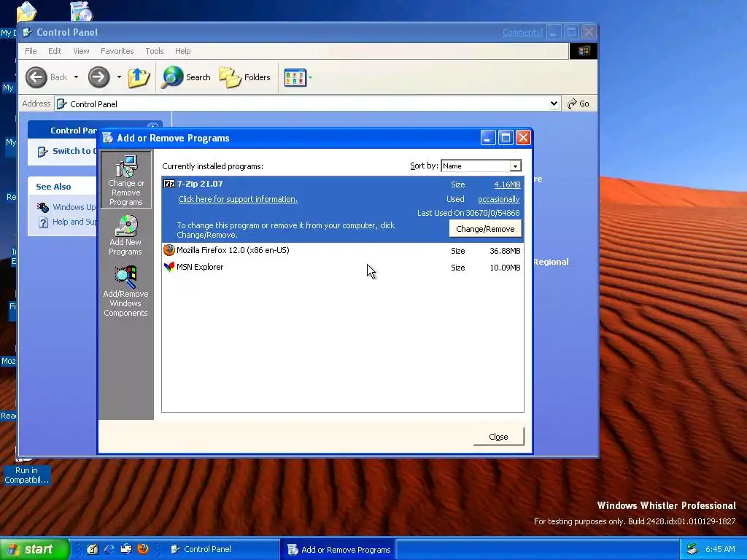Click the Forward arrow in Control Panel
Viewport: 747px width, 560px height.
point(98,77)
